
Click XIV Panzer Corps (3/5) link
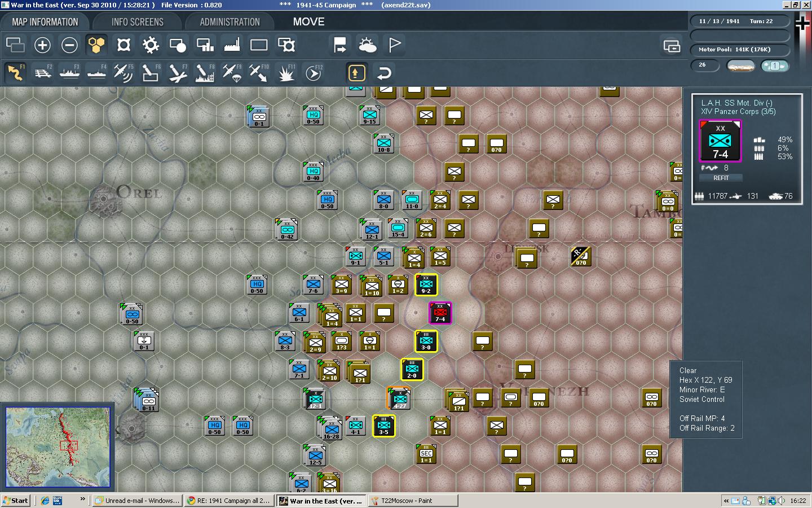[x=738, y=112]
